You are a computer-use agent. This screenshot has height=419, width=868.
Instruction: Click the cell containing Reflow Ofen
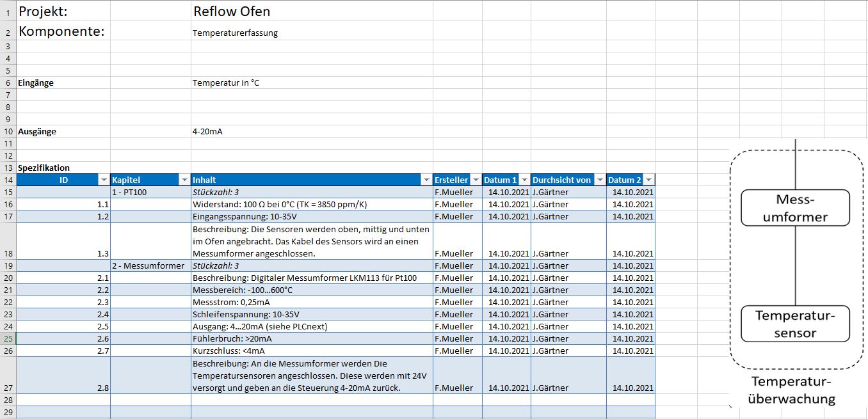(x=232, y=12)
